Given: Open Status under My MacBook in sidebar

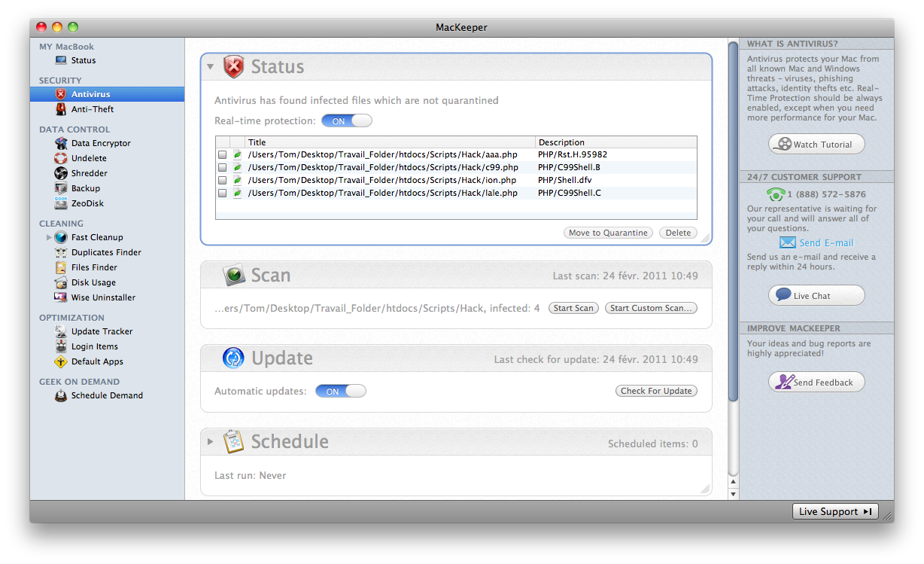Looking at the screenshot, I should pos(84,60).
